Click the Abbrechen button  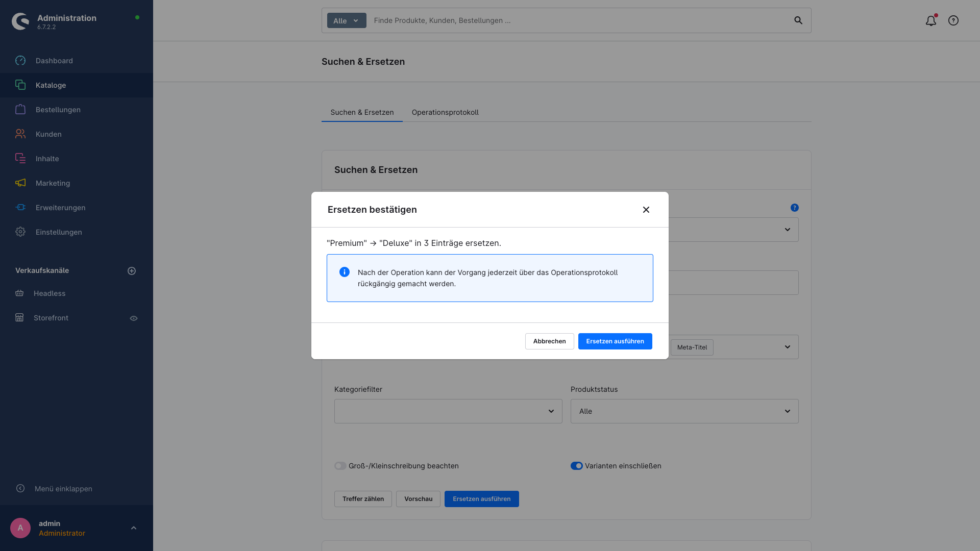click(550, 341)
